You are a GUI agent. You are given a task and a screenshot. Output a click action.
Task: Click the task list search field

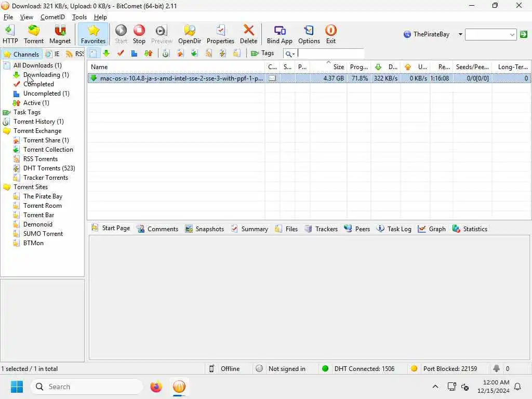[x=330, y=54]
